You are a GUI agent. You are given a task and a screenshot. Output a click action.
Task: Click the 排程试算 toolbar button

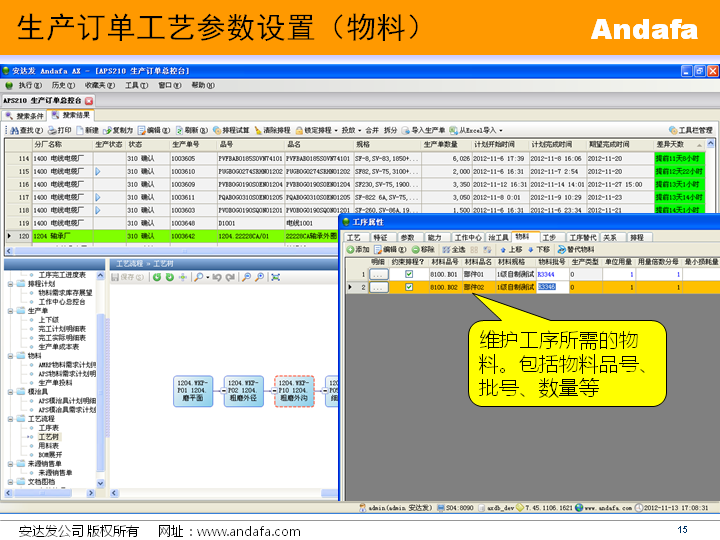click(234, 130)
